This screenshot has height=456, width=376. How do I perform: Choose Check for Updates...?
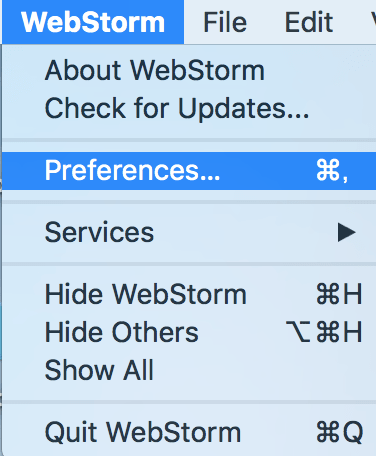point(177,108)
